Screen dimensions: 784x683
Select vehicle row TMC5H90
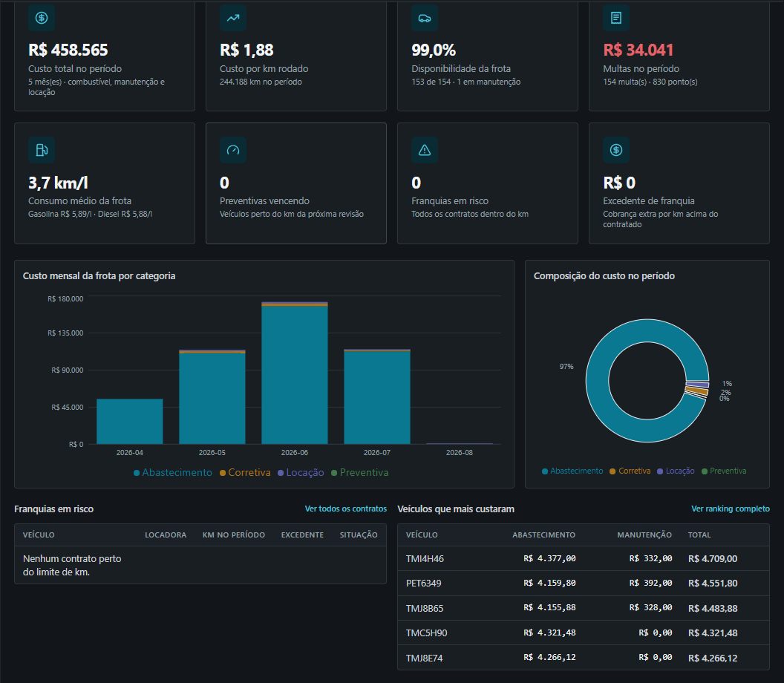[x=583, y=633]
